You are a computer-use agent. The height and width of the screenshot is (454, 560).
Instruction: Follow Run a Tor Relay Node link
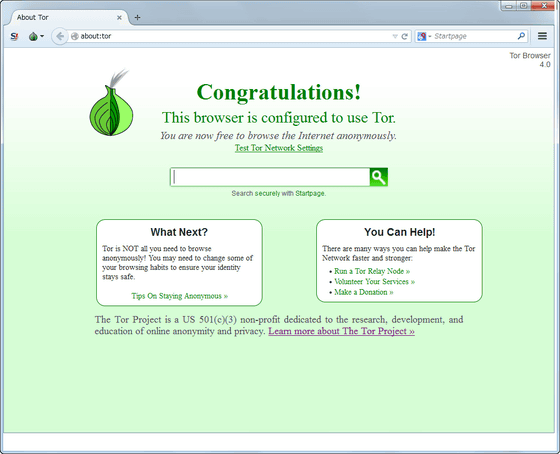tap(372, 271)
